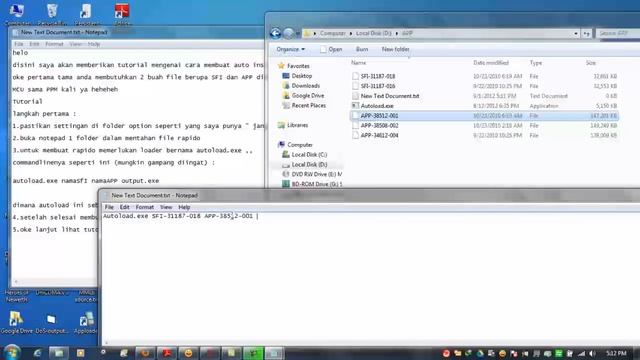Expand the arrow after Computer in the breadcrumb
Screen dimensions: 640x360
[350, 33]
